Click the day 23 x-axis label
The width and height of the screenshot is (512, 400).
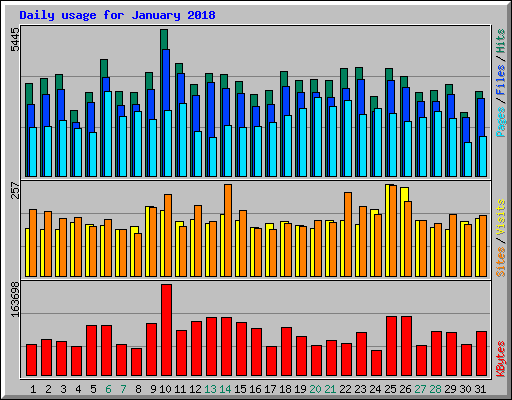pos(360,389)
